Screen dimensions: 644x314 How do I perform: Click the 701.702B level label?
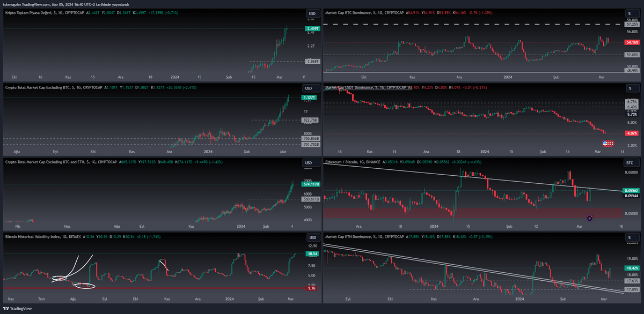point(310,144)
